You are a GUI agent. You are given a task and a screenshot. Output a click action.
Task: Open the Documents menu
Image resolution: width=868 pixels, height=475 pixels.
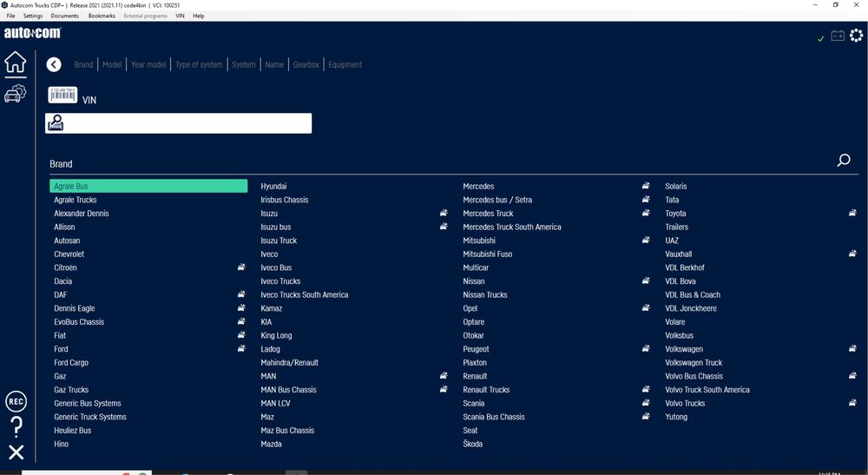pos(65,16)
